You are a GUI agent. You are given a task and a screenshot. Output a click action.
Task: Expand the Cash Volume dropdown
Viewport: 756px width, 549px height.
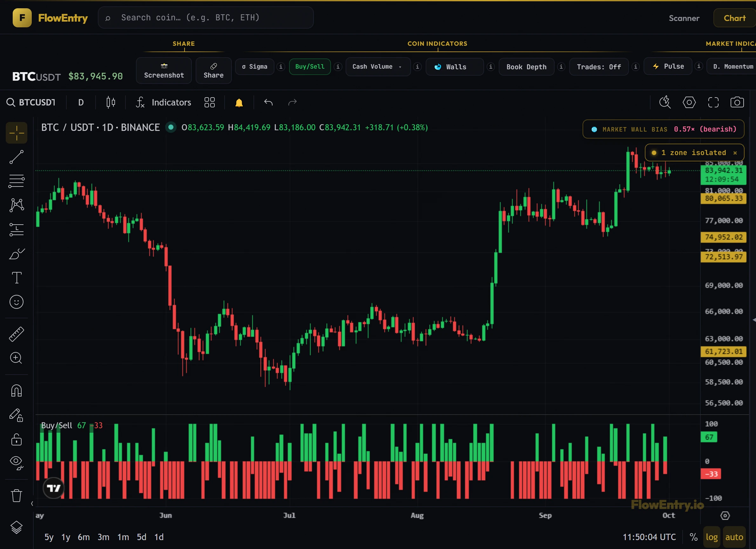click(378, 67)
